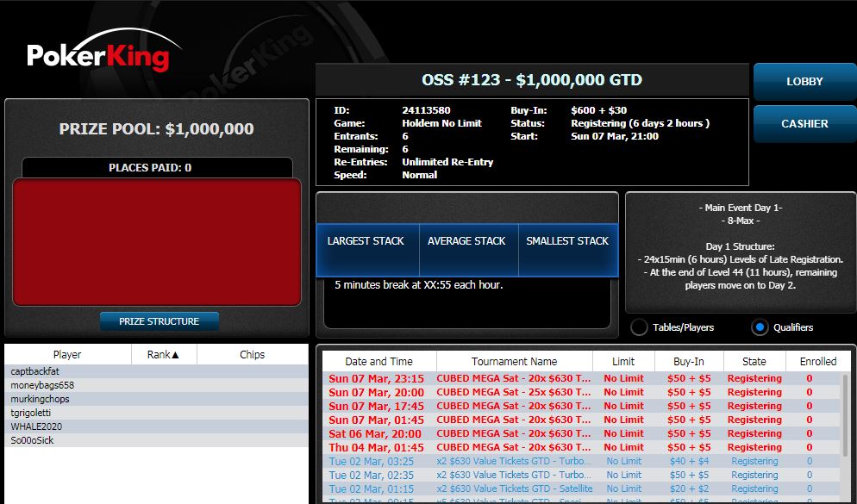Image resolution: width=857 pixels, height=504 pixels.
Task: Click the Unlimited Re-Entry value
Action: point(447,162)
